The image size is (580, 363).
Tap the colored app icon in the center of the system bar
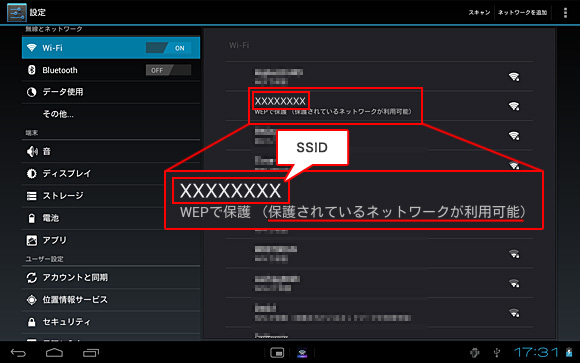[x=302, y=353]
